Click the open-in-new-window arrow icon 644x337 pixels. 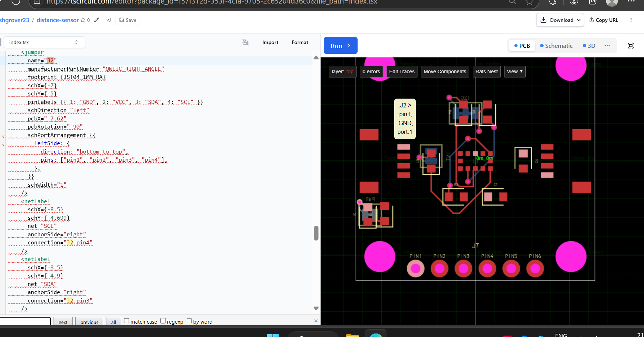click(x=109, y=20)
